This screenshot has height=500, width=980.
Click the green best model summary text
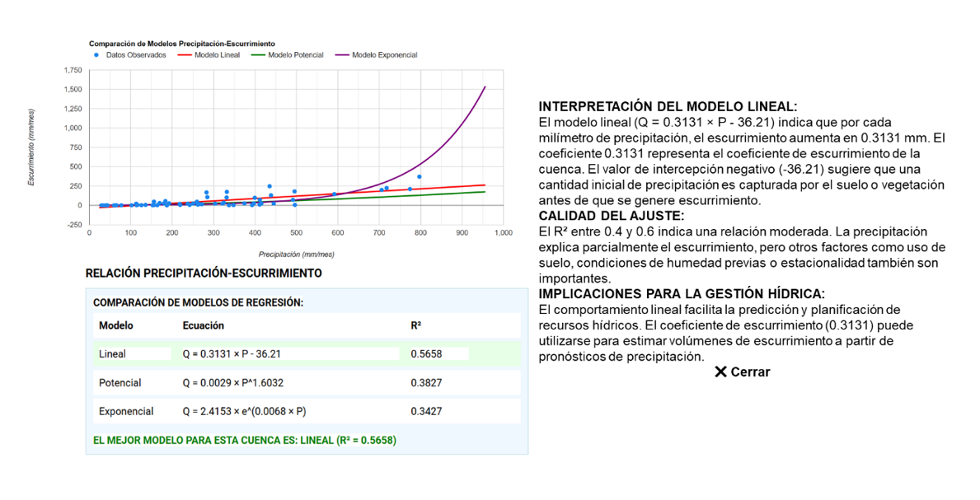[245, 441]
